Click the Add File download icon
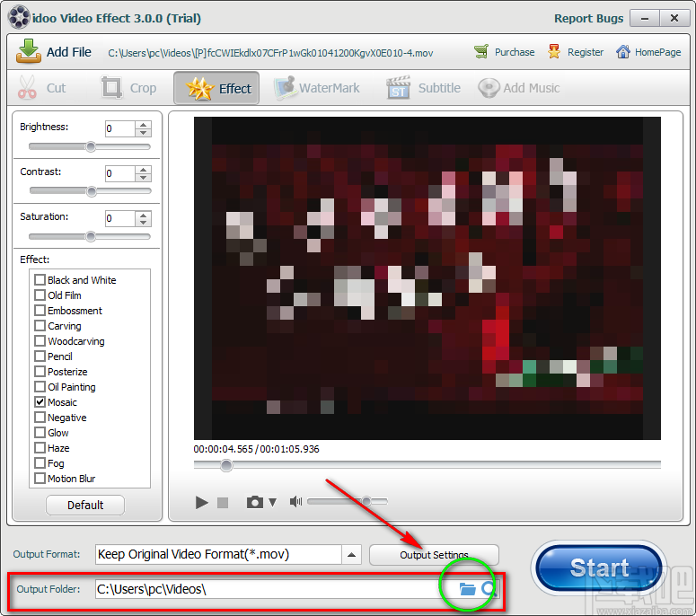The height and width of the screenshot is (616, 696). click(29, 50)
